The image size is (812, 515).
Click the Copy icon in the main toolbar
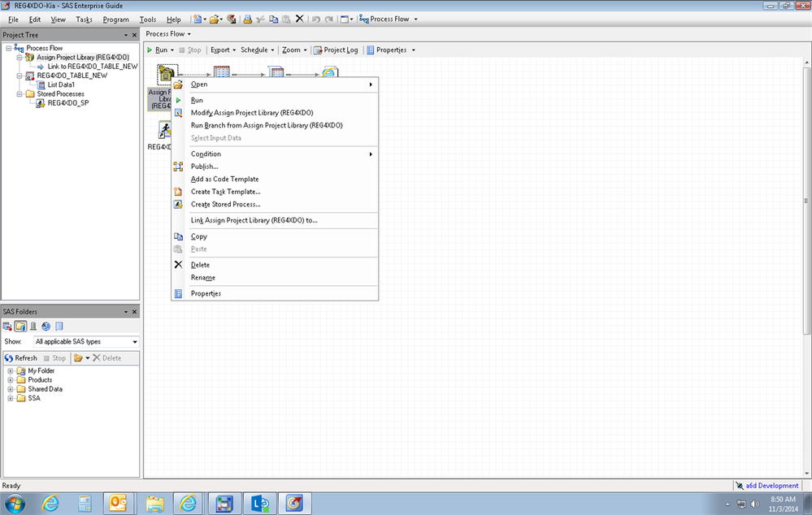tap(273, 19)
